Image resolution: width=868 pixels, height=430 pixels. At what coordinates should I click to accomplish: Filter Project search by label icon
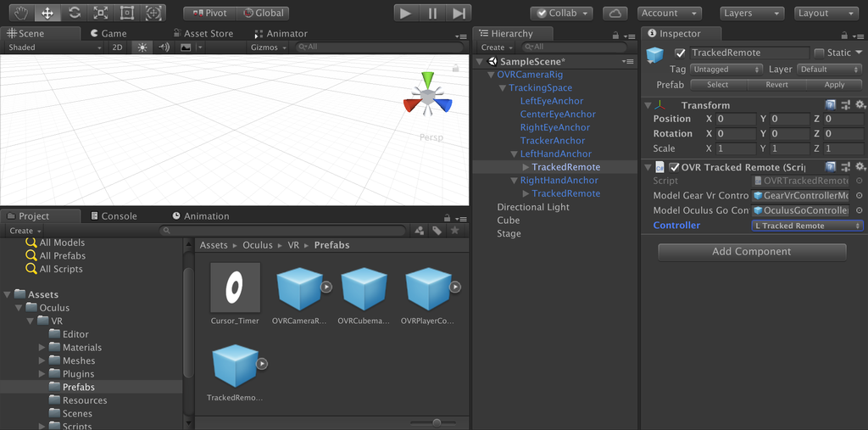tap(437, 231)
